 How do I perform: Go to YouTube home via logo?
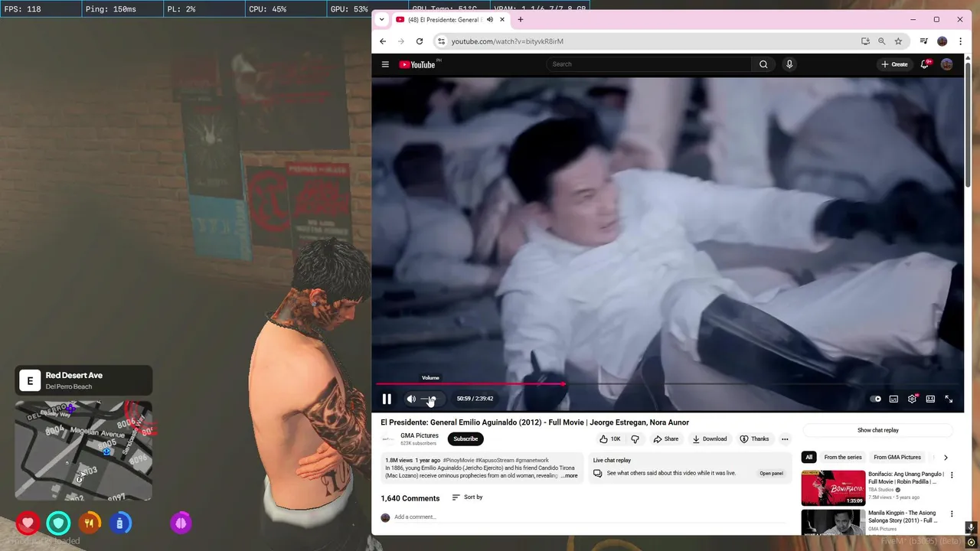tap(417, 64)
